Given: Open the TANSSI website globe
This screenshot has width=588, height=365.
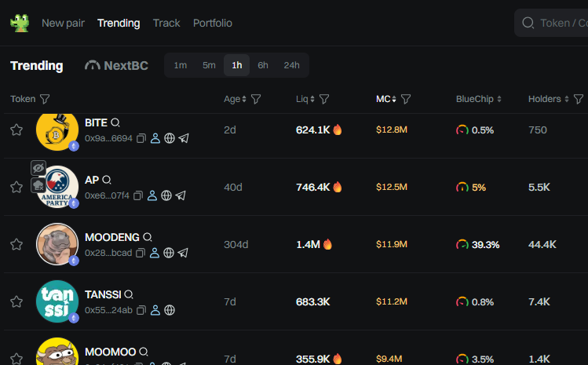Looking at the screenshot, I should click(x=170, y=310).
